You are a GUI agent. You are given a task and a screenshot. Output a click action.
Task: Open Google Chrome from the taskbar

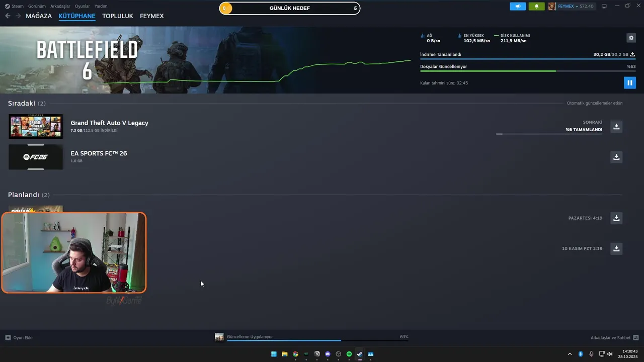tap(295, 354)
